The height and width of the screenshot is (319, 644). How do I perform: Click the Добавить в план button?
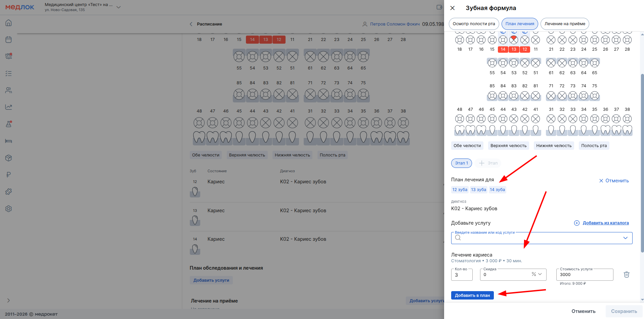click(472, 295)
